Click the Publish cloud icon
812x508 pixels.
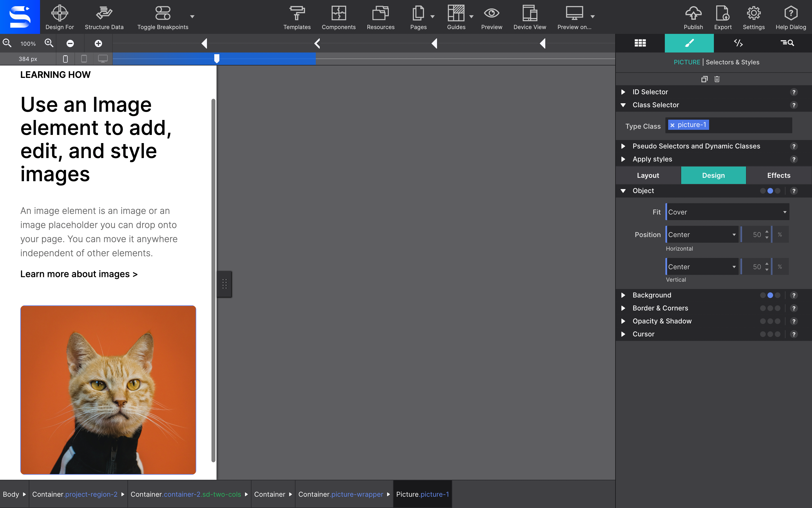[x=693, y=14]
